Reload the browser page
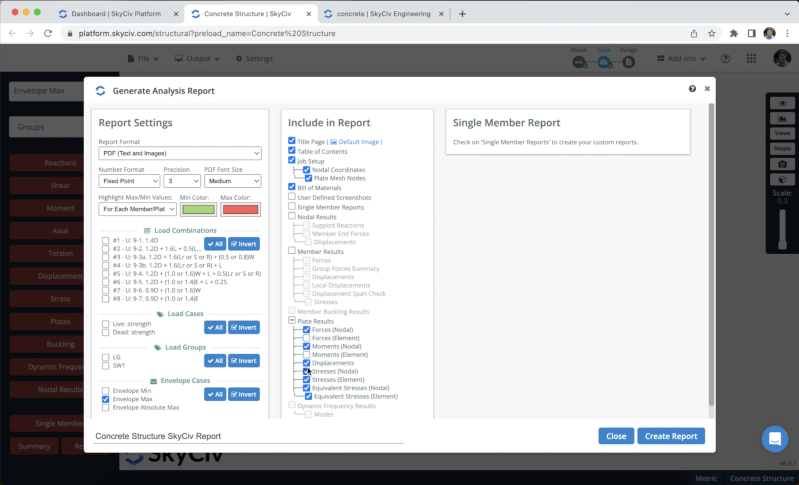The image size is (799, 485). (x=48, y=33)
